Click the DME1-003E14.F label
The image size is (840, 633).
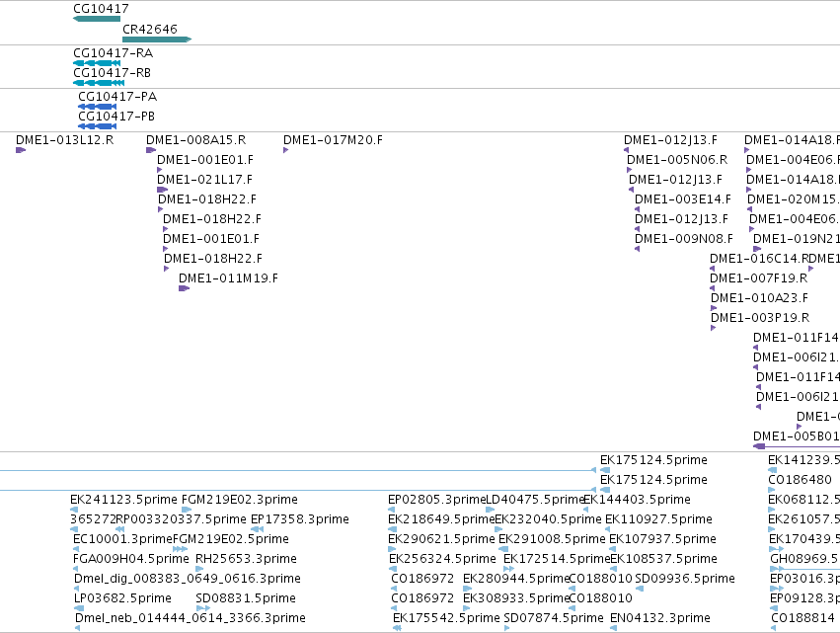pyautogui.click(x=683, y=199)
